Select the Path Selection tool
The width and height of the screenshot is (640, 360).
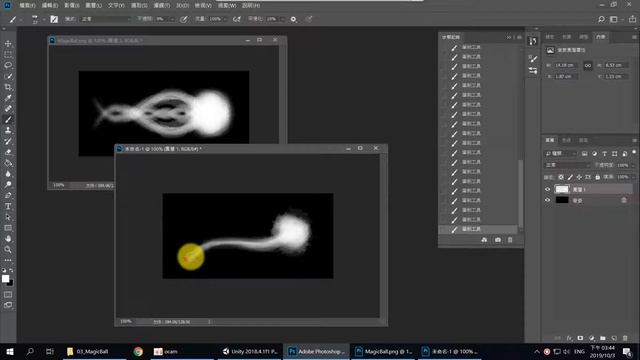coord(8,217)
